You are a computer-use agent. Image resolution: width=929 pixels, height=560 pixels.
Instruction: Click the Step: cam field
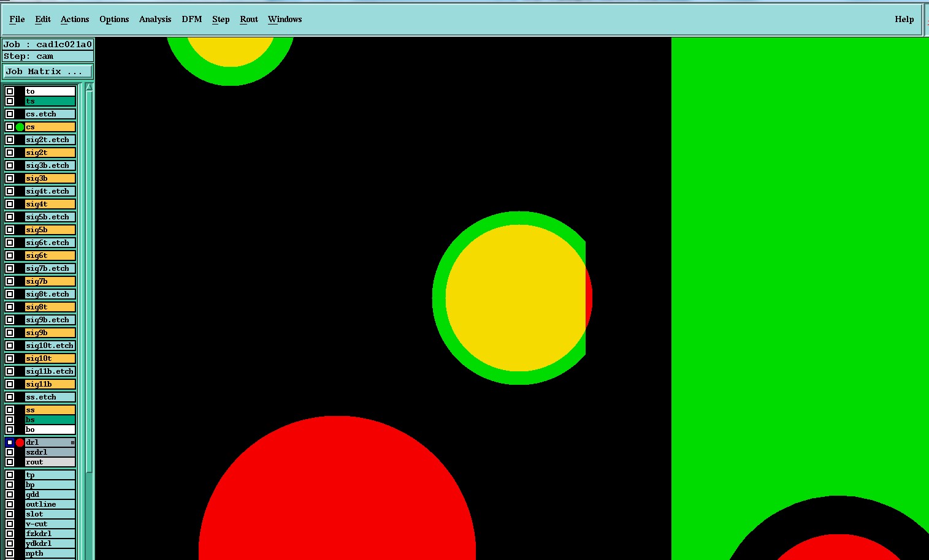[x=48, y=56]
